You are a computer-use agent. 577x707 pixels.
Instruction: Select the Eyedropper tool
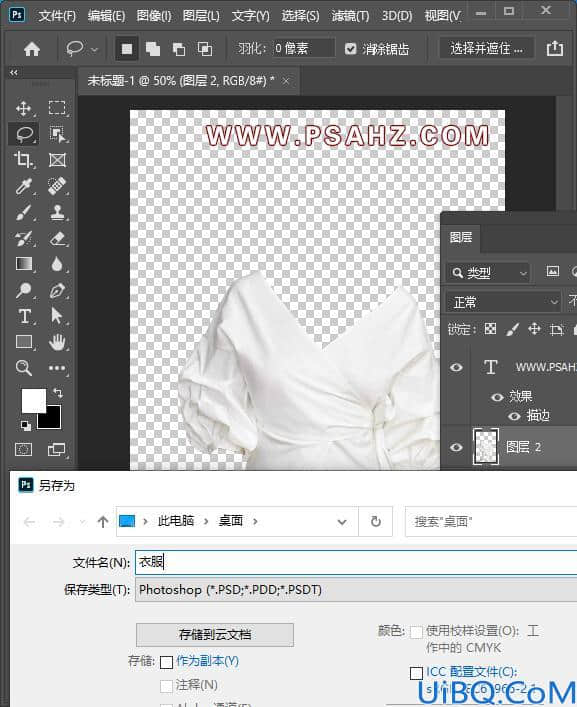(23, 186)
